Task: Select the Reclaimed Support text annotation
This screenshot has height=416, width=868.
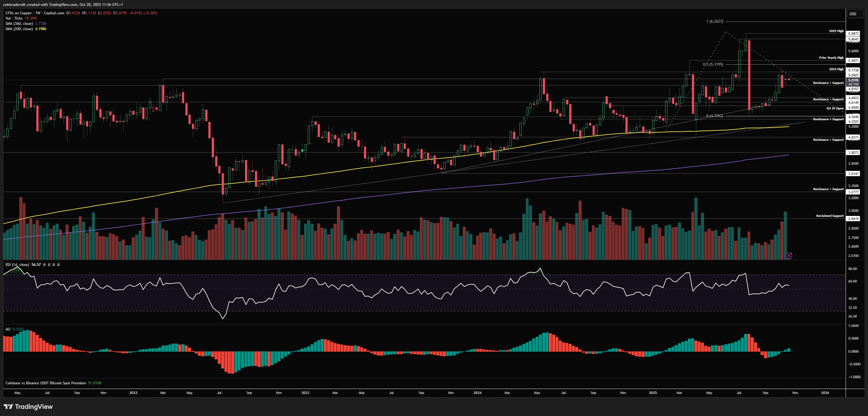Action: [x=829, y=216]
